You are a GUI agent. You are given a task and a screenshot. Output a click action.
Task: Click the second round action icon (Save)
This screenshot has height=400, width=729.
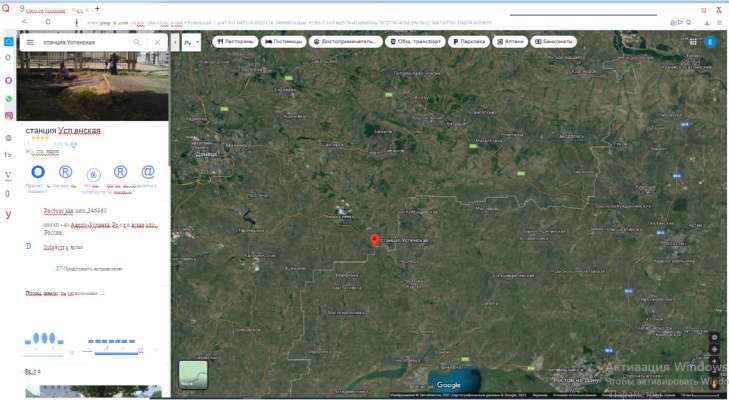pos(66,173)
